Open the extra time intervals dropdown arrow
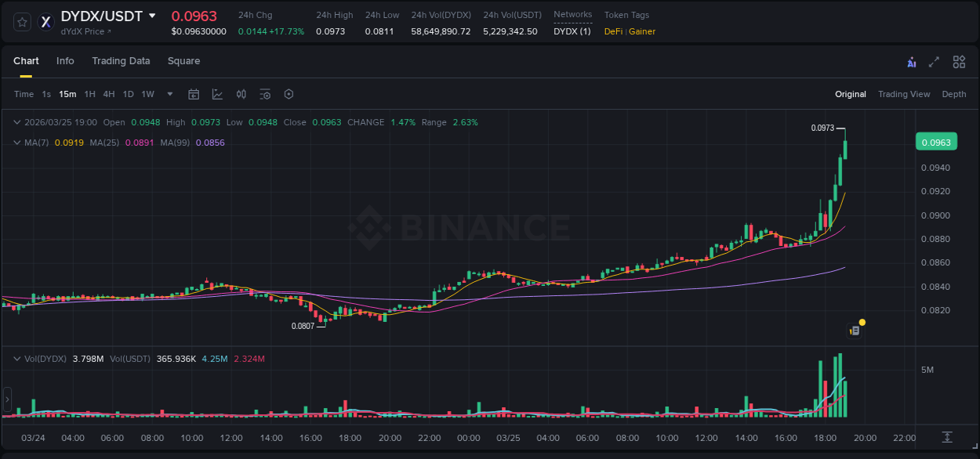Viewport: 980px width, 459px height. tap(169, 94)
